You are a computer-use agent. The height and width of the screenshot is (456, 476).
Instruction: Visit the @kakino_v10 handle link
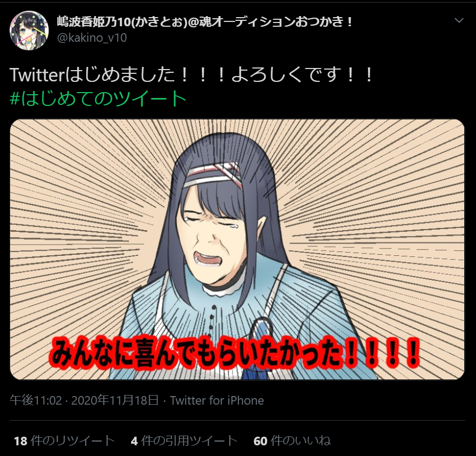pyautogui.click(x=92, y=37)
